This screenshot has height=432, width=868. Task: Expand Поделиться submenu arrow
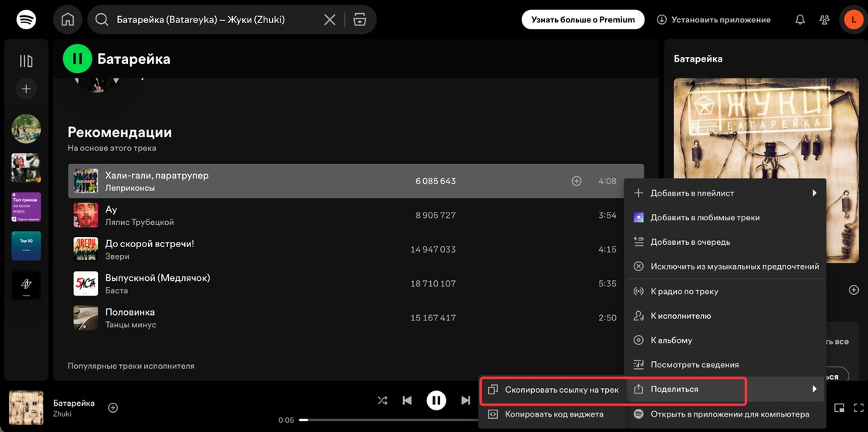click(x=814, y=390)
